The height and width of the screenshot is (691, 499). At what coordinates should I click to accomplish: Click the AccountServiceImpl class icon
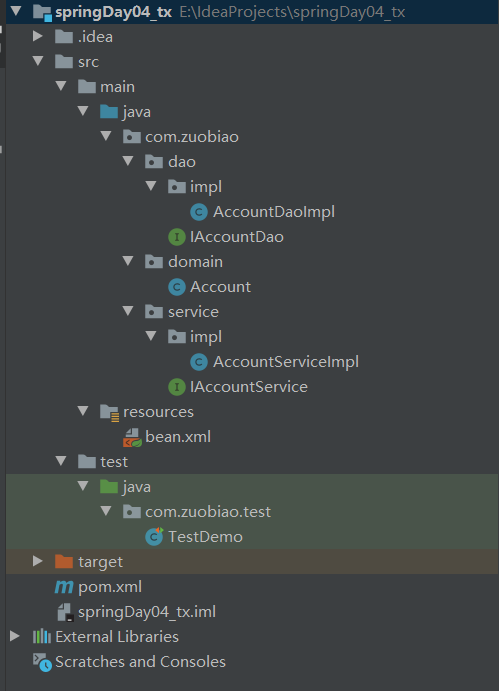[x=199, y=362]
